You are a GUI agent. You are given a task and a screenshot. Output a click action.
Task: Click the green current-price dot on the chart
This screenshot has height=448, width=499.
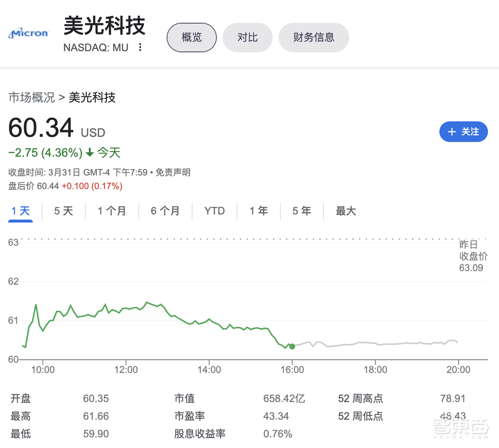click(x=292, y=346)
